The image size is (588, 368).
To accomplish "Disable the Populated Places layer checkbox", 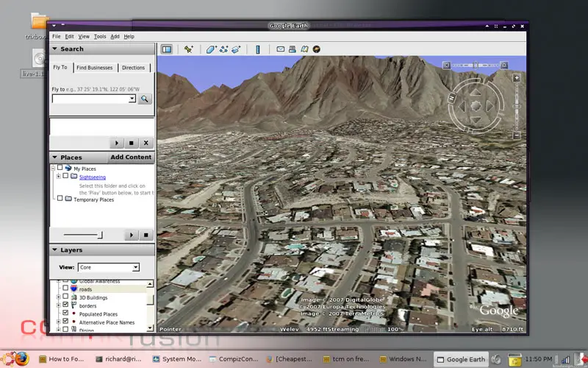I will pos(65,312).
